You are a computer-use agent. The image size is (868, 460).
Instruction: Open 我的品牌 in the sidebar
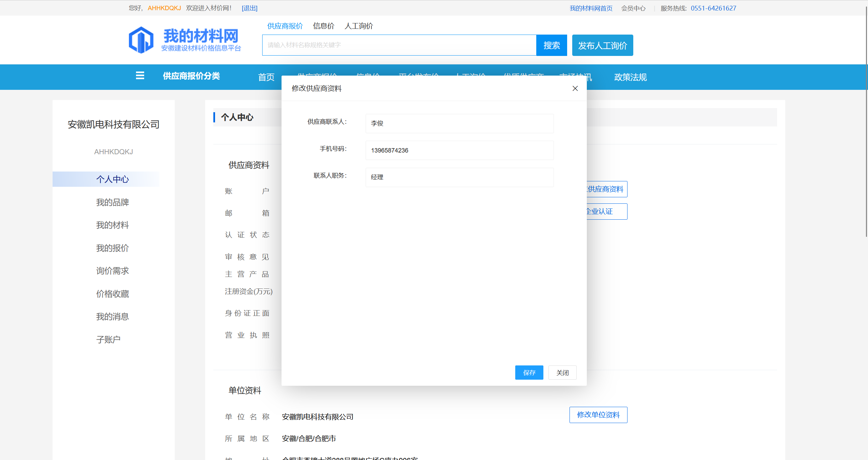[x=112, y=202]
